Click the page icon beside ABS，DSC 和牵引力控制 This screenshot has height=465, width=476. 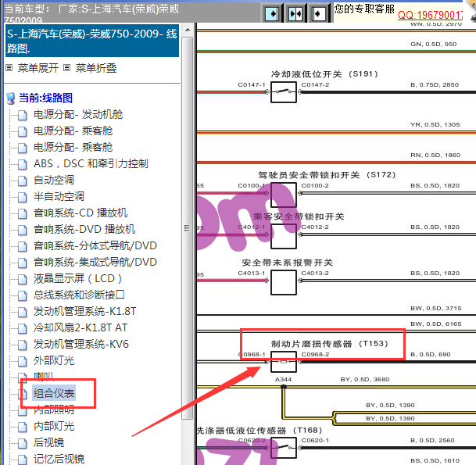[22, 165]
